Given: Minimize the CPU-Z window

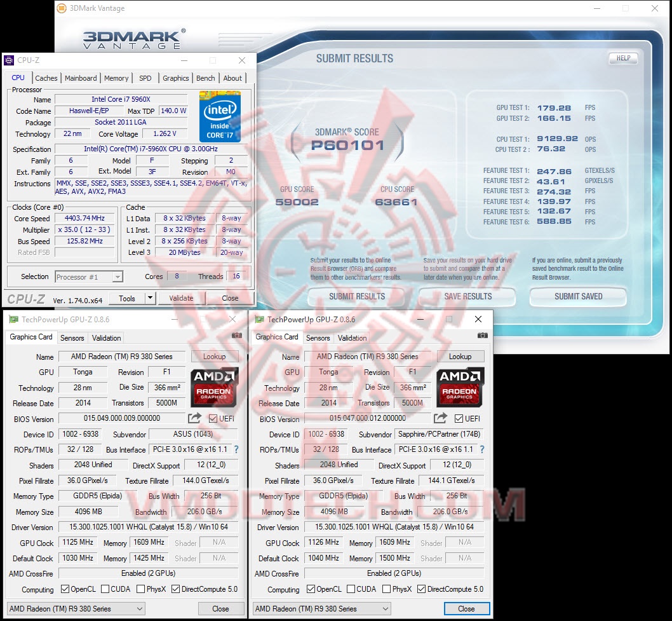Looking at the screenshot, I should pyautogui.click(x=184, y=60).
